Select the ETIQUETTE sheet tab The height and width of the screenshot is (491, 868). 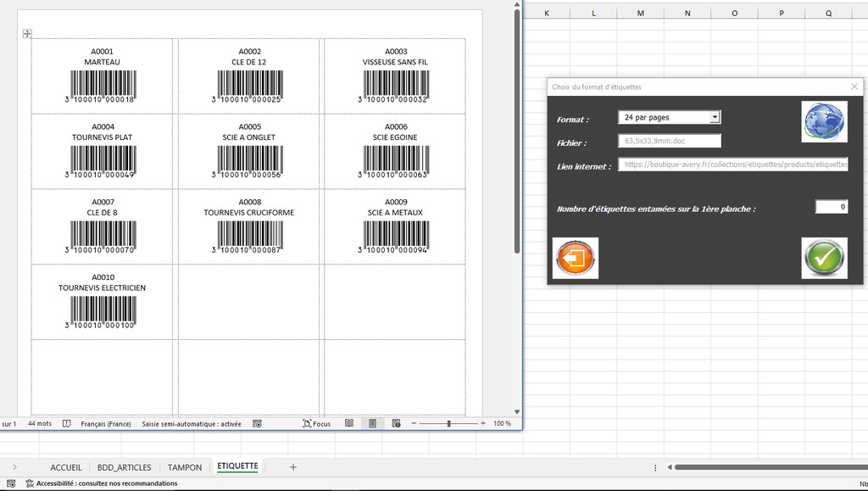237,466
